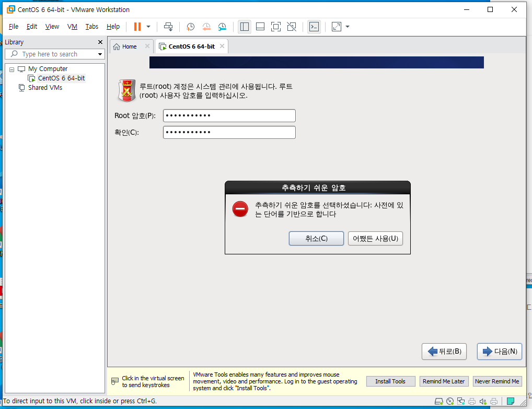Click the keyboard icon in the hint bar
532x409 pixels.
[115, 381]
